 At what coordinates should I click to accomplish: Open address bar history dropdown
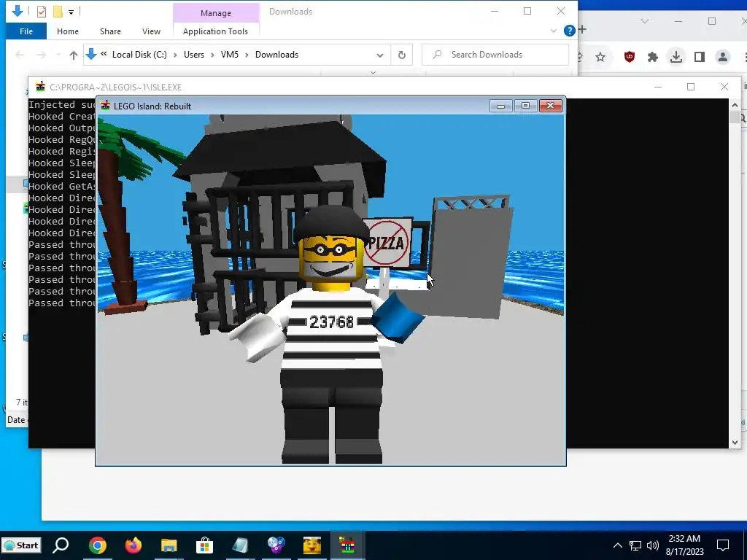(x=379, y=55)
